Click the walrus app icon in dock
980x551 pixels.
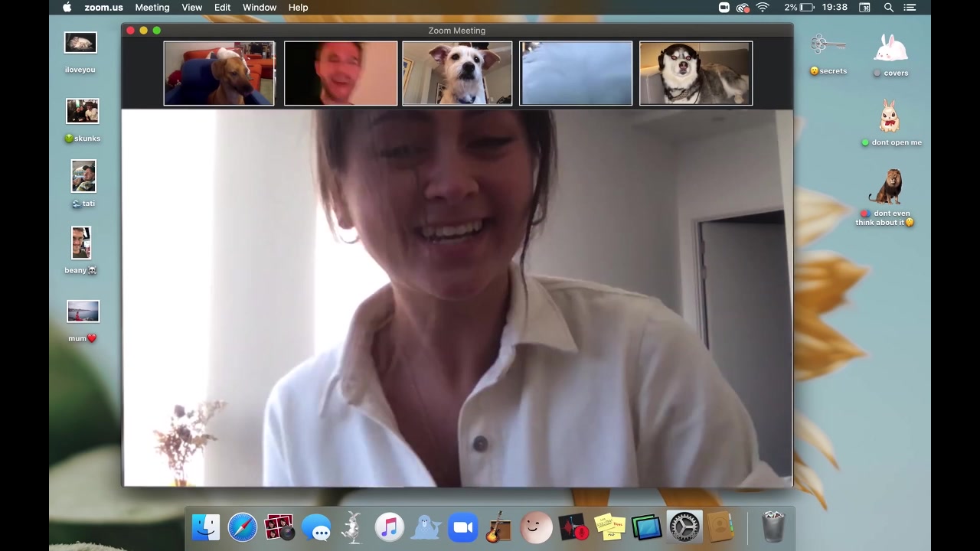(426, 527)
